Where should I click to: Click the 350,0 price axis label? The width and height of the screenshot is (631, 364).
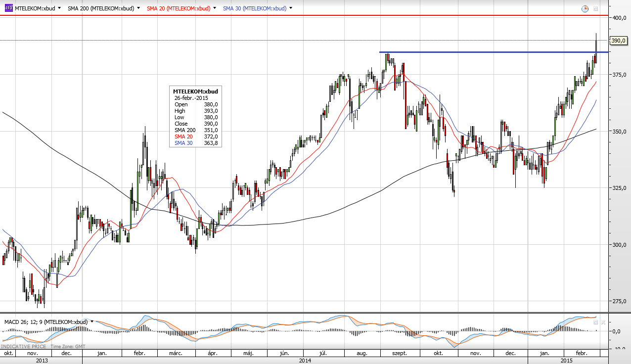point(620,132)
